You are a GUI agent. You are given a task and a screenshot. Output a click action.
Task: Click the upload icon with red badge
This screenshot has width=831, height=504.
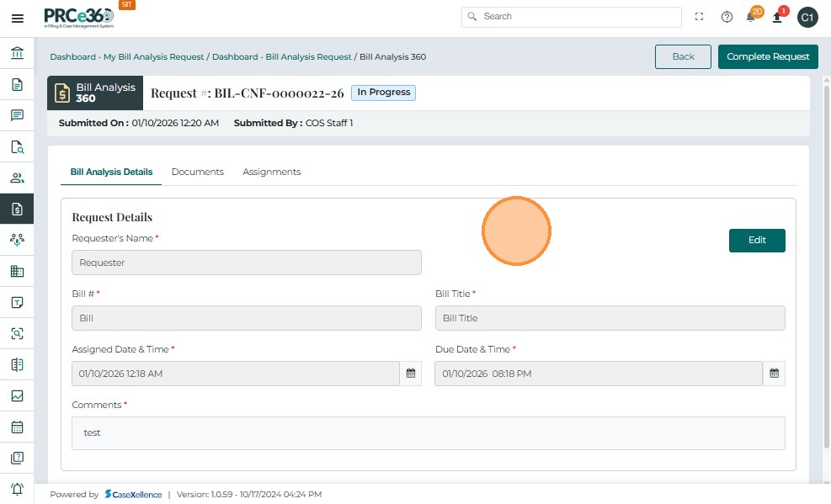(778, 17)
